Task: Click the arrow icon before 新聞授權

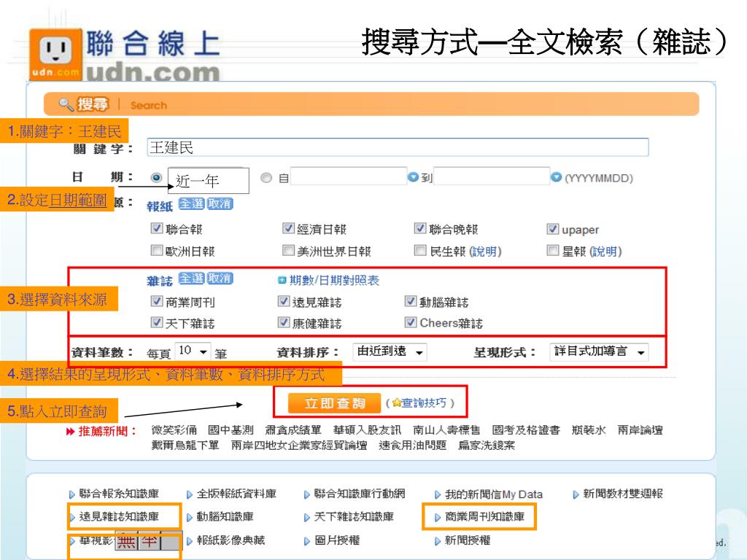Action: (438, 541)
